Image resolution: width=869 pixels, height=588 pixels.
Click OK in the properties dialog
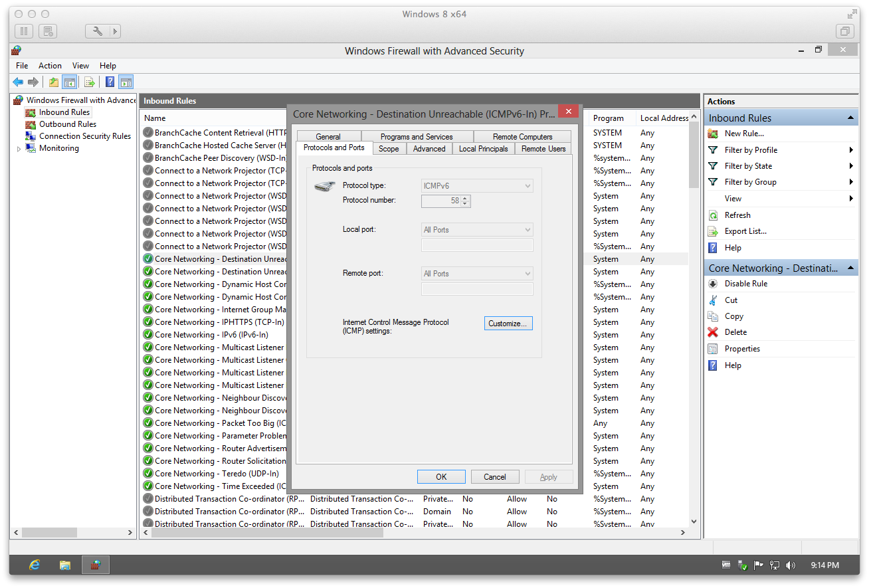click(x=441, y=477)
